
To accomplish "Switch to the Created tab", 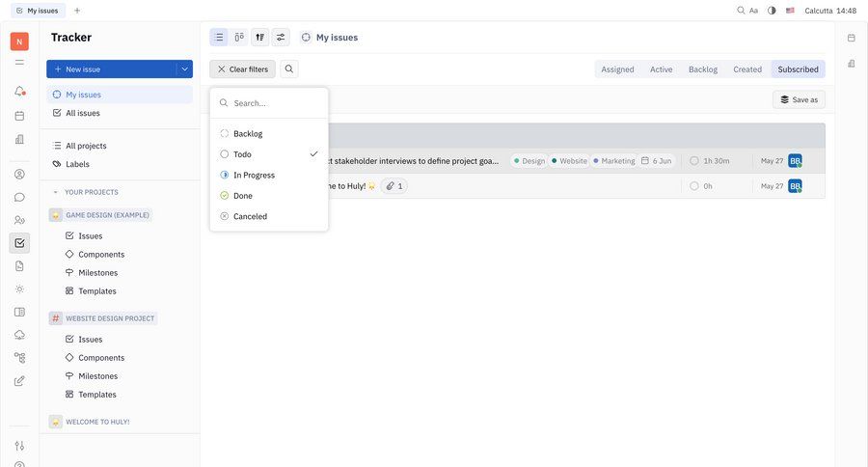I will coord(747,69).
